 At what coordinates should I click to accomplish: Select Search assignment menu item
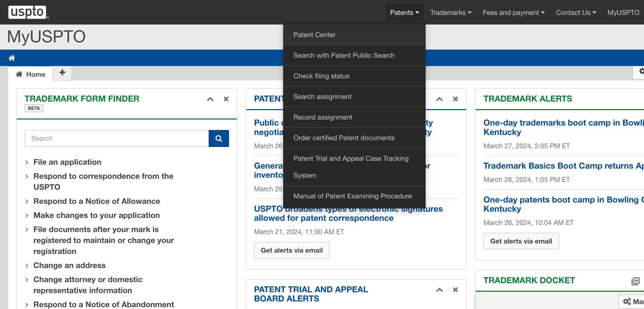354,97
